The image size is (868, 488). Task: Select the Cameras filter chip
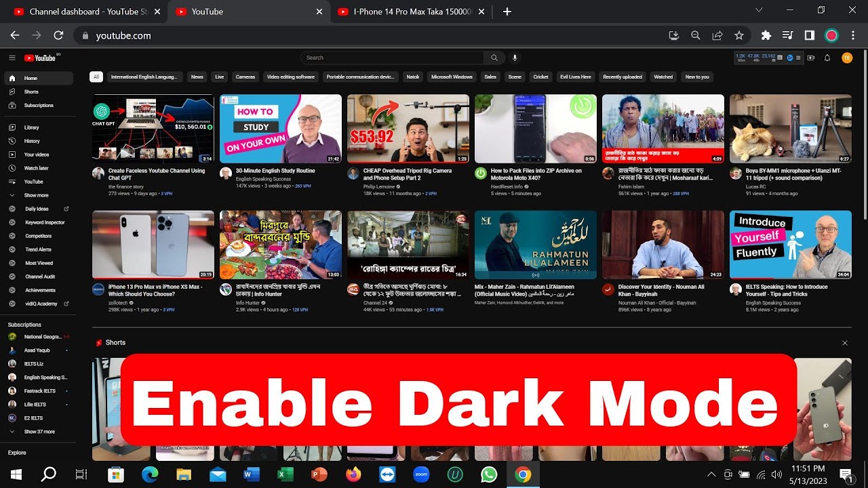(245, 77)
